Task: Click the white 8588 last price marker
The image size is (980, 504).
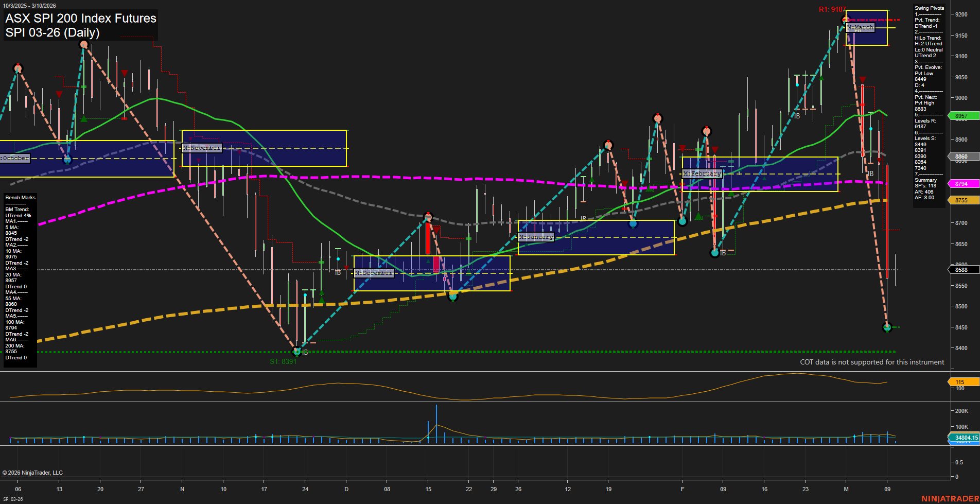Action: click(962, 270)
